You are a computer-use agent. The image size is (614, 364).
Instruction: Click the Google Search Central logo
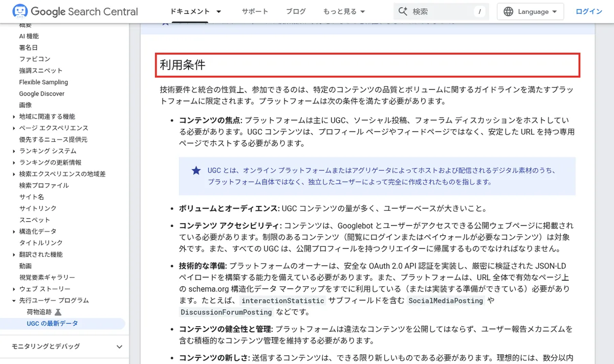[75, 11]
